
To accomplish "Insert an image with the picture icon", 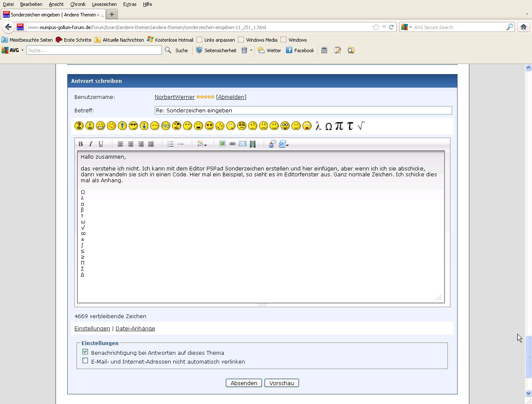I will click(x=222, y=144).
